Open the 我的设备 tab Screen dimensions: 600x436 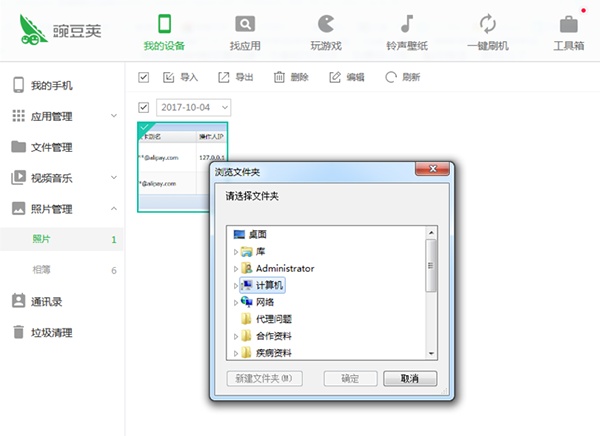[x=165, y=33]
